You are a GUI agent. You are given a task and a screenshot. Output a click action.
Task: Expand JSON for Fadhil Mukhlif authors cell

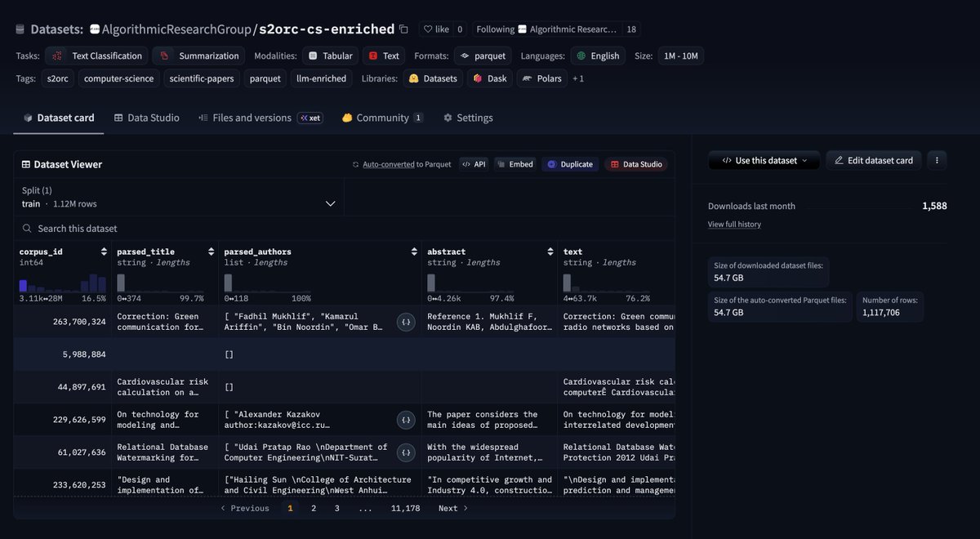pos(406,322)
